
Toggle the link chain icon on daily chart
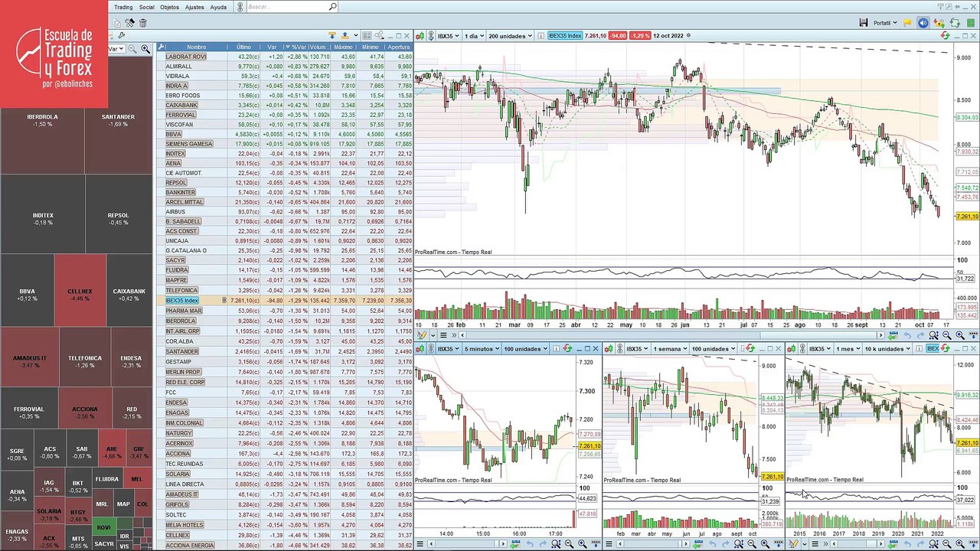(430, 36)
